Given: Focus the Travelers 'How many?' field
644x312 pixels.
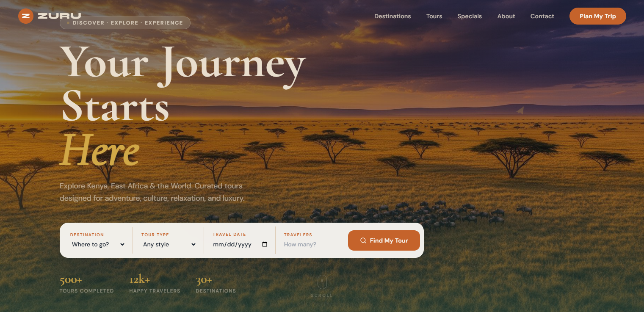Looking at the screenshot, I should [x=311, y=244].
